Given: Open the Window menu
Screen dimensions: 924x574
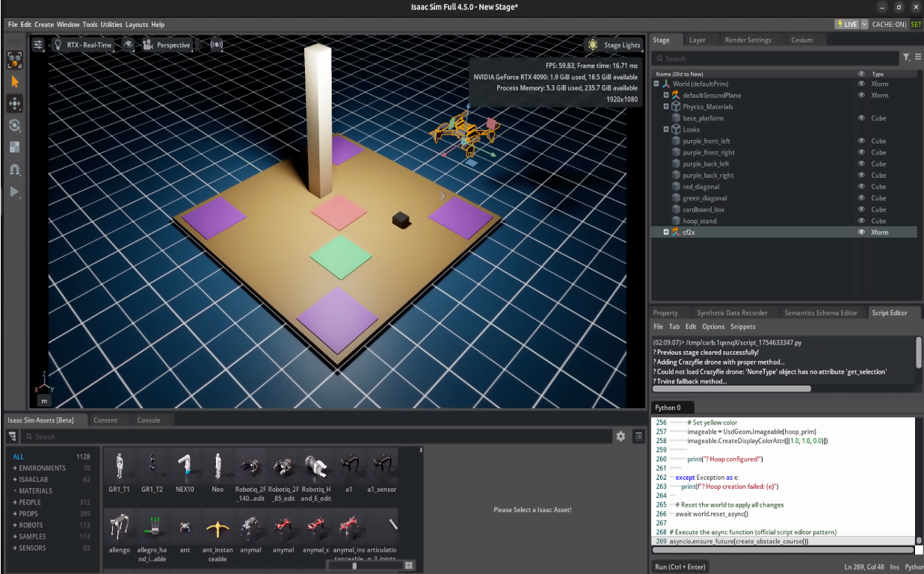Looking at the screenshot, I should tap(68, 24).
